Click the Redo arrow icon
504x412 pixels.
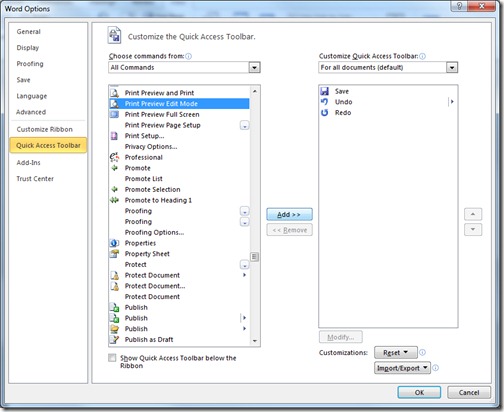(324, 112)
